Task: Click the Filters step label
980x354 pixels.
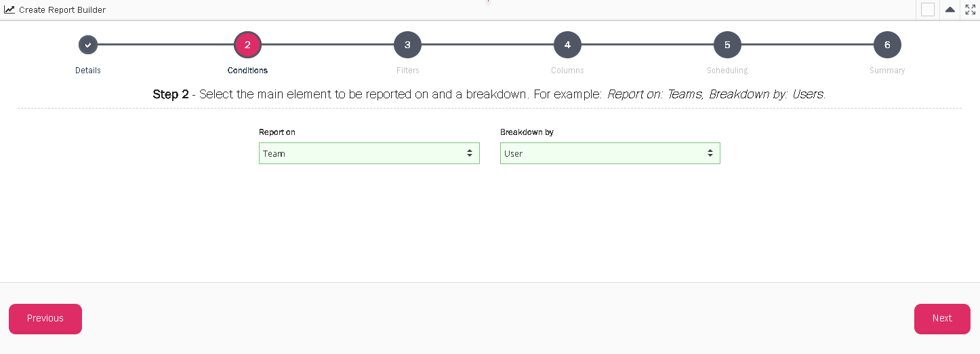Action: [x=407, y=71]
